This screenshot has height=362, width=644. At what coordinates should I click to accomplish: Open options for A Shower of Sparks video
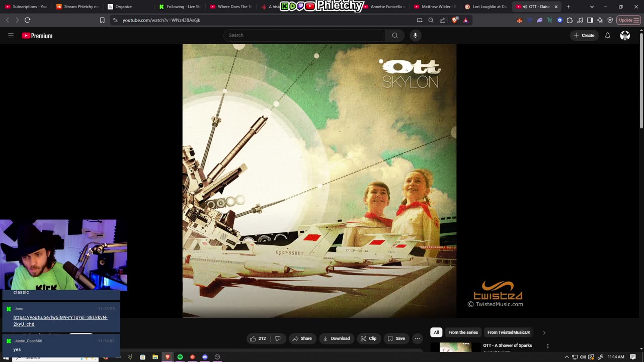point(547,346)
